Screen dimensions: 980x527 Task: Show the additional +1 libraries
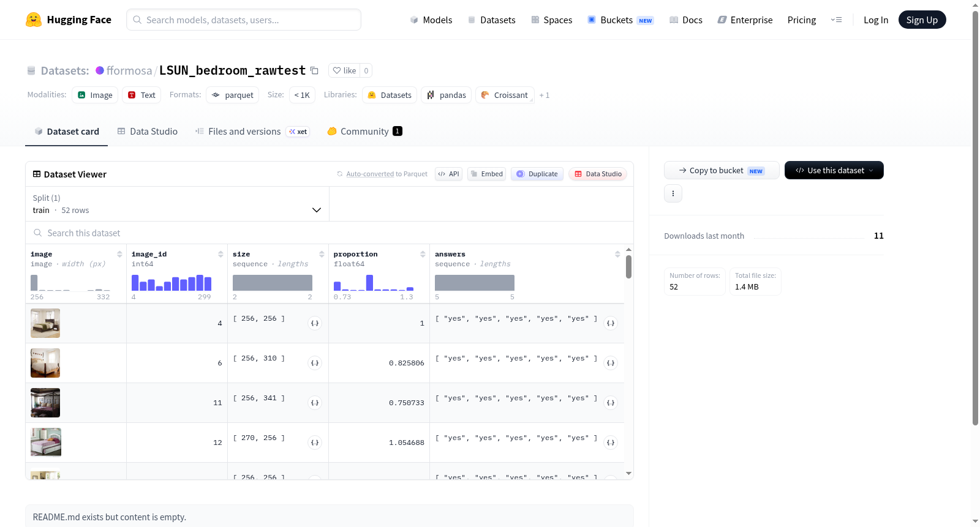545,95
